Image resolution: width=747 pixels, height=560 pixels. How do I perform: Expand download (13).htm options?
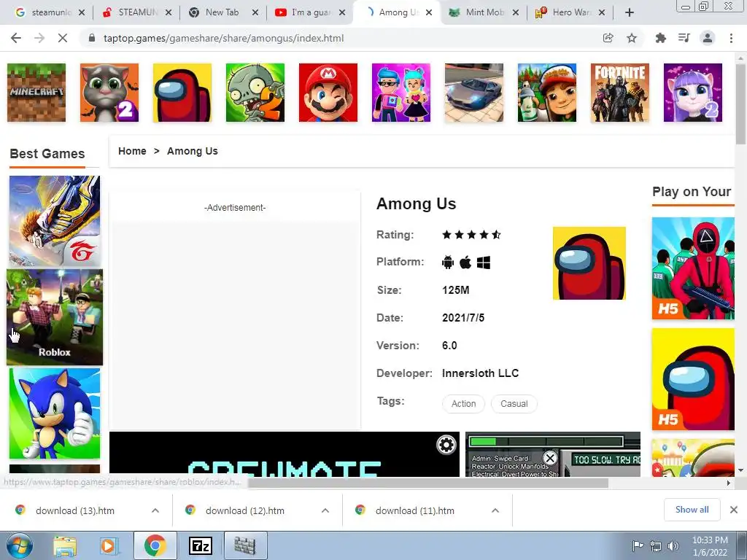click(155, 510)
